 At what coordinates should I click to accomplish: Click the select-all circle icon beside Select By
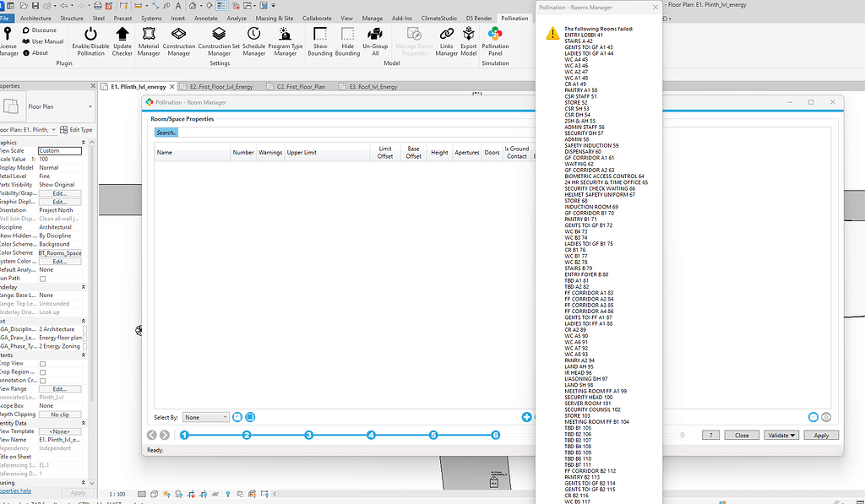click(x=237, y=417)
